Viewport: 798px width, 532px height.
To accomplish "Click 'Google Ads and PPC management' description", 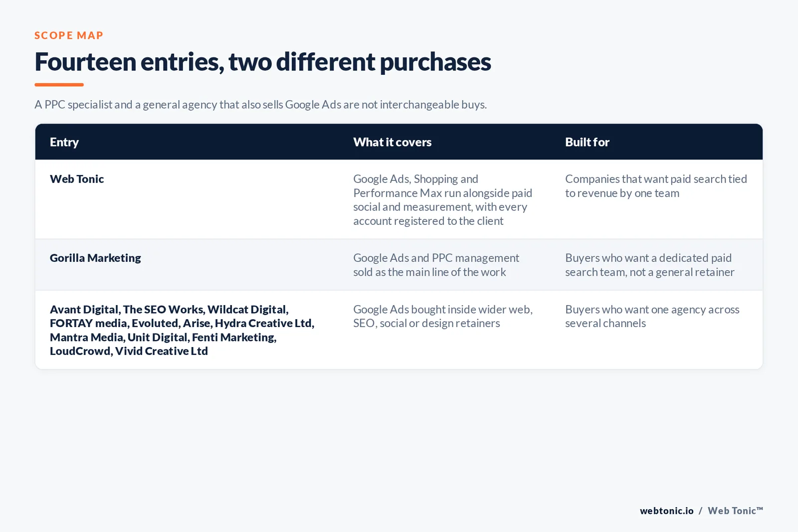I will pyautogui.click(x=436, y=265).
